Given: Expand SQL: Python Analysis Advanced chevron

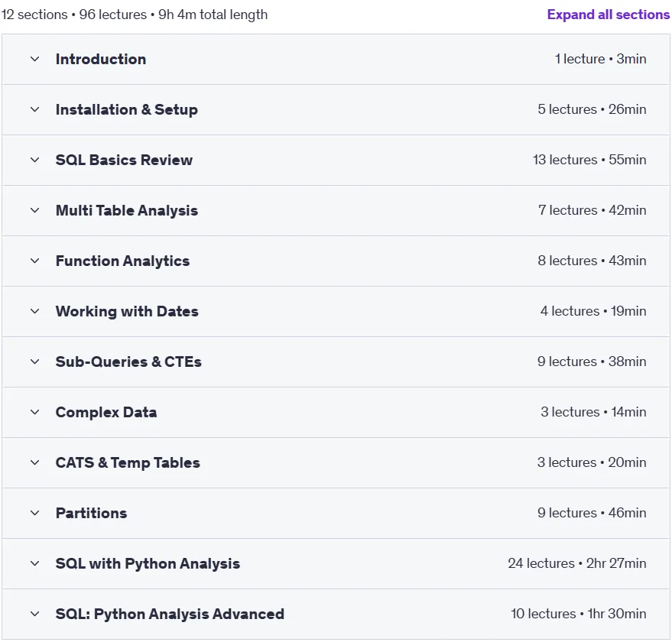Looking at the screenshot, I should tap(34, 614).
